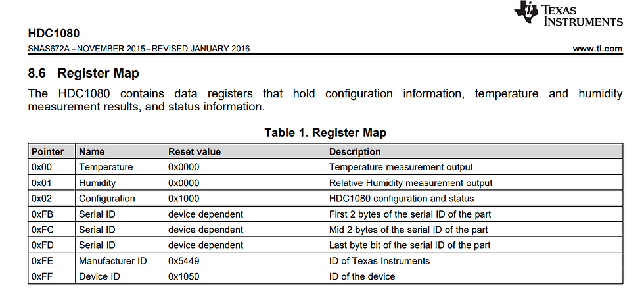Select pointer cell 0x02
Screen dimensions: 644x292
point(41,198)
